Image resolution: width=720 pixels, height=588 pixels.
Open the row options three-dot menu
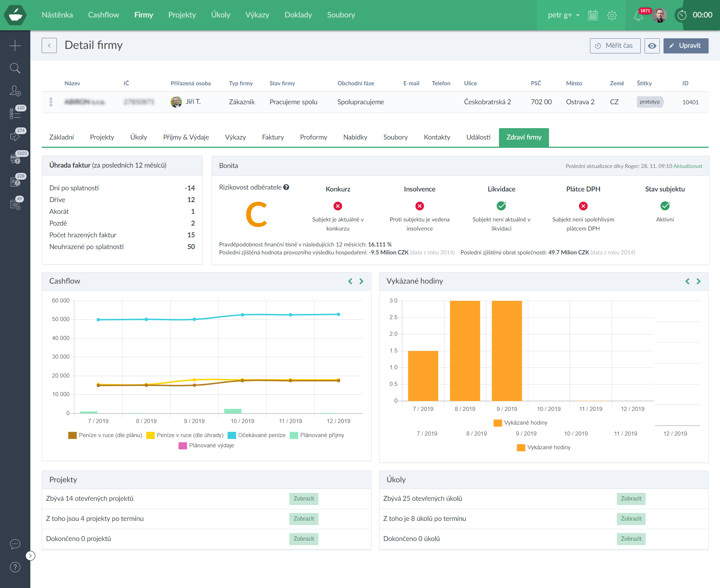pos(51,102)
